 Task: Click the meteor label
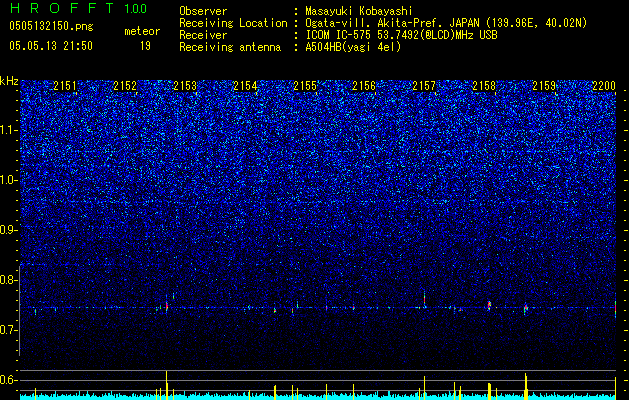click(x=142, y=31)
